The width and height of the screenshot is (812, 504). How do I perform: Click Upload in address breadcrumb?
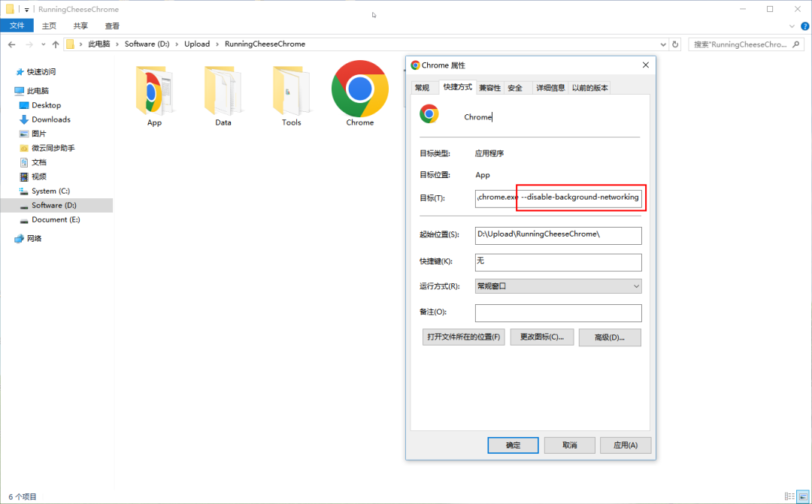197,44
